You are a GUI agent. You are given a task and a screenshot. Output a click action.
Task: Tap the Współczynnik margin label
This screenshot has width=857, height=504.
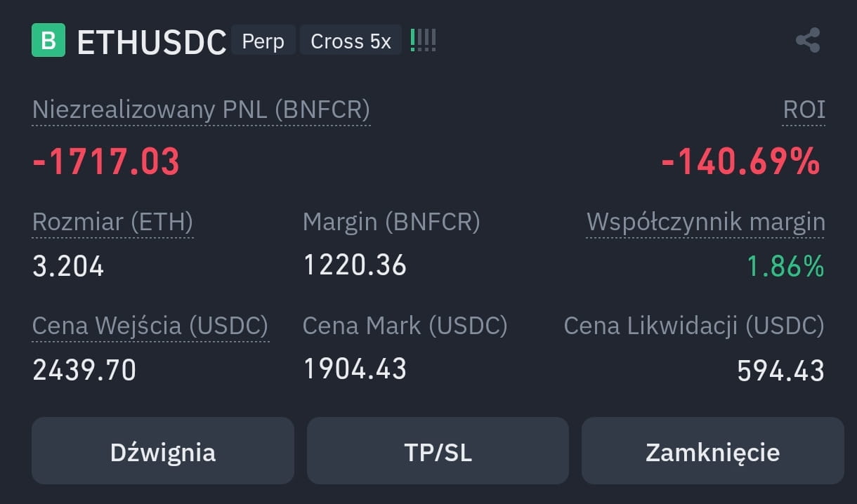click(x=706, y=223)
